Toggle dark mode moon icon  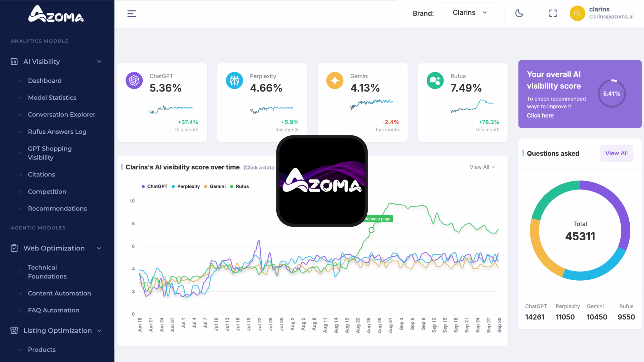[519, 13]
